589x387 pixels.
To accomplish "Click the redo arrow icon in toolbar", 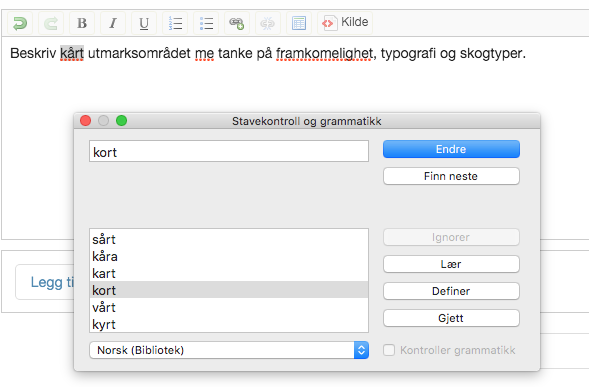I will (51, 23).
